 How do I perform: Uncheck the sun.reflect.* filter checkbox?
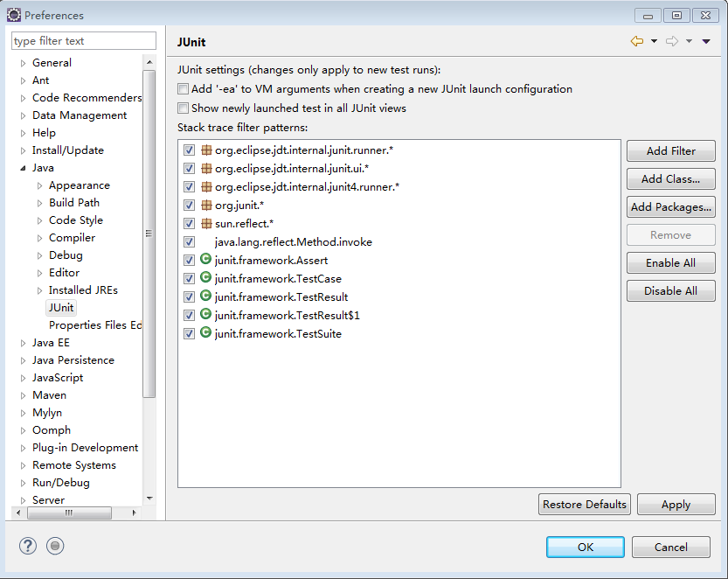click(189, 224)
